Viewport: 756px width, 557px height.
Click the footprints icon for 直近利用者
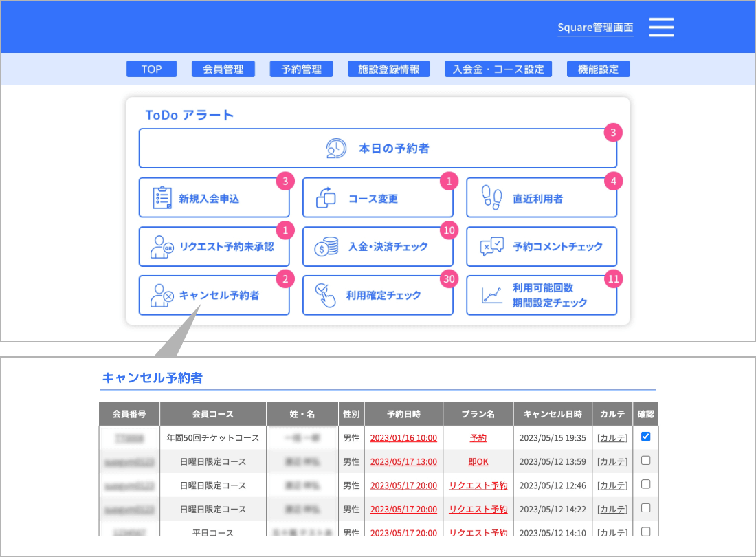tap(491, 198)
